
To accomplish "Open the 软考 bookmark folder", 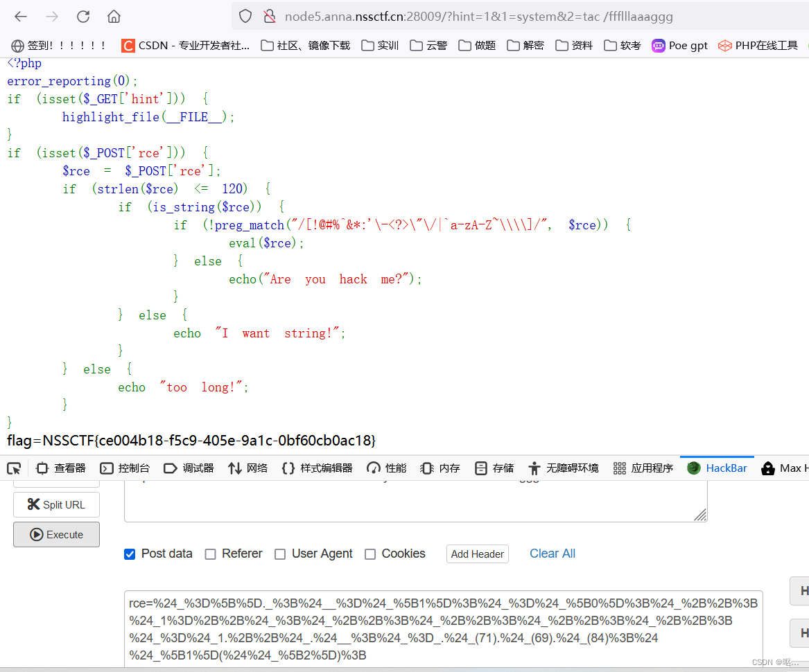I will coord(623,46).
